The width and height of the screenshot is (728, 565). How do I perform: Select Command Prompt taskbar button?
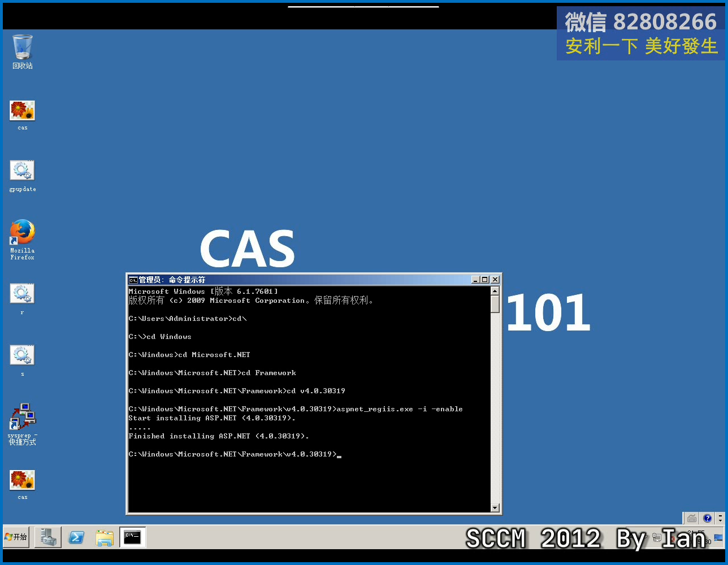[x=133, y=537]
